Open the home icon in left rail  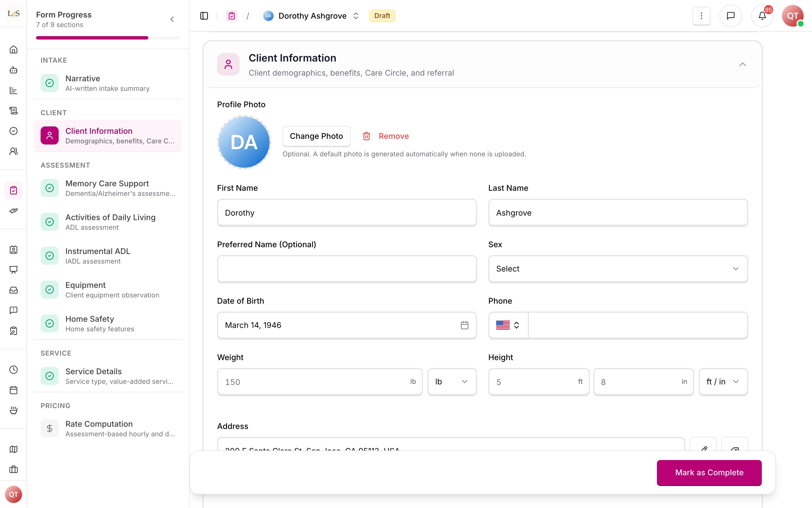(x=14, y=50)
